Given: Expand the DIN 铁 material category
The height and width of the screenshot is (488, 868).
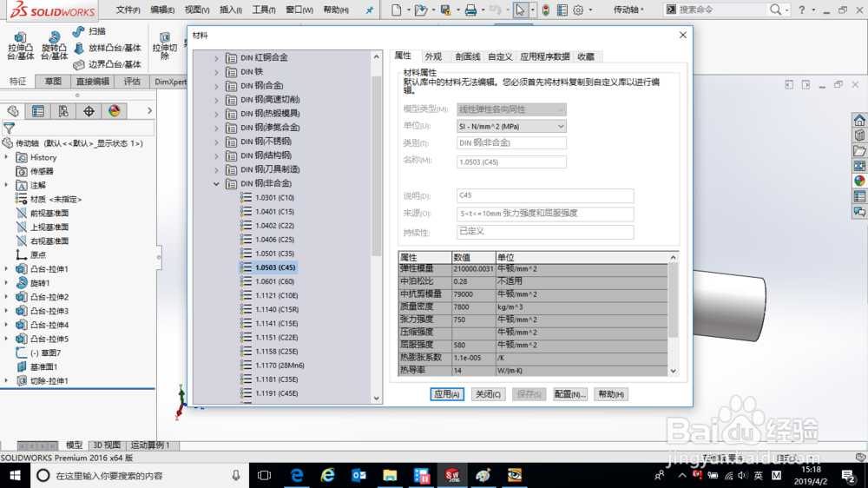Looking at the screenshot, I should [x=216, y=72].
